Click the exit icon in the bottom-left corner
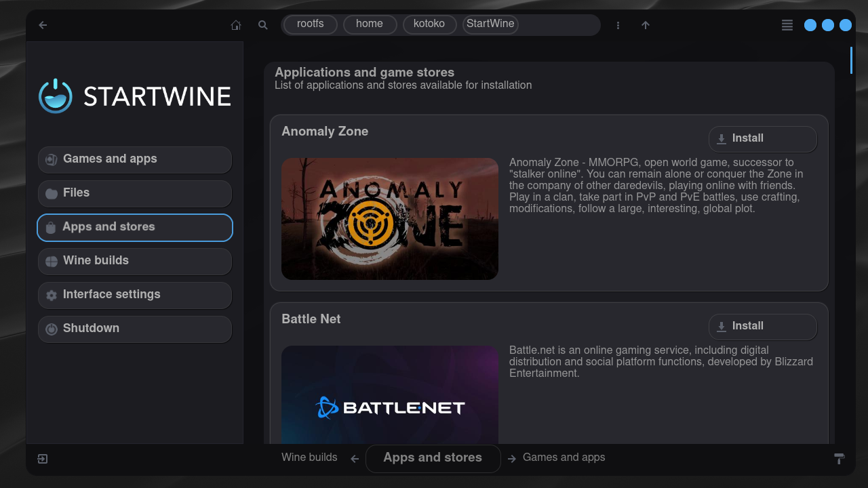The image size is (868, 488). (x=43, y=459)
